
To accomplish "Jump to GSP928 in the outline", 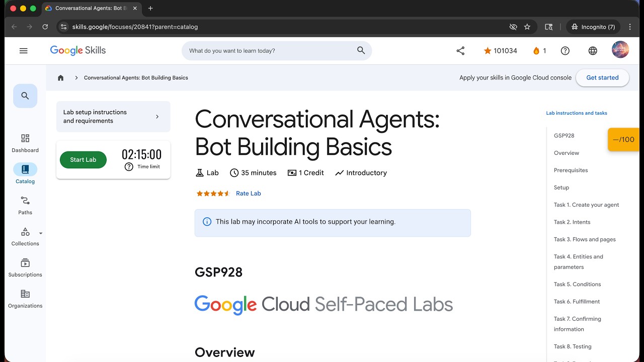I will [564, 136].
